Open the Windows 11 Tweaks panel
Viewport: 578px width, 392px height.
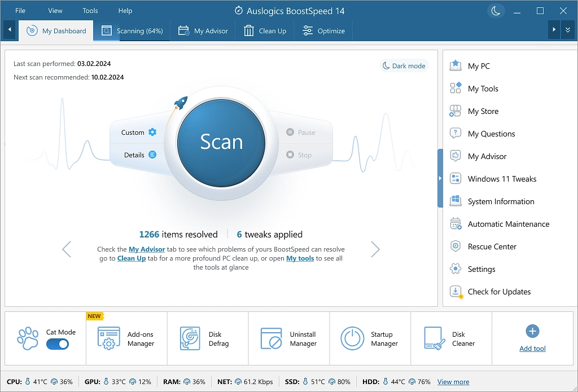[x=502, y=179]
